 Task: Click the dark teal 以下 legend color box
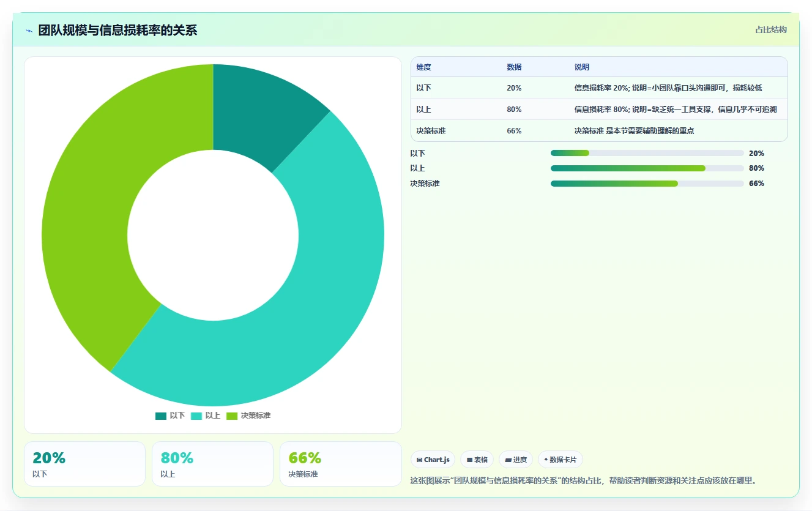pyautogui.click(x=161, y=416)
